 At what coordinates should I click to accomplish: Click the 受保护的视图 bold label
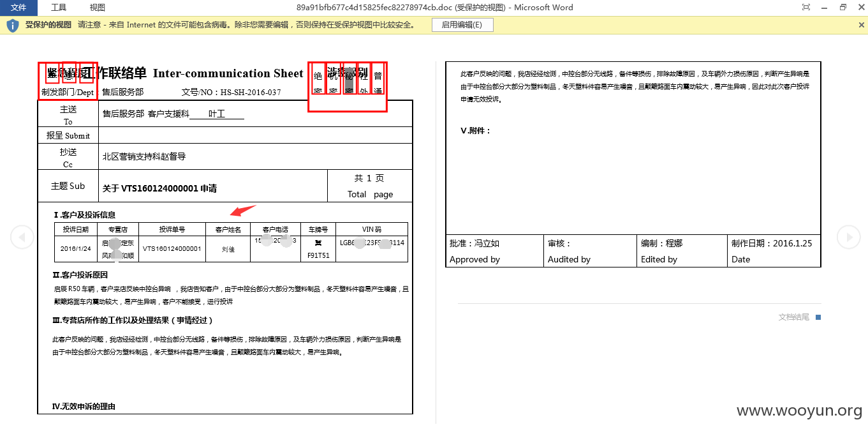pos(48,25)
